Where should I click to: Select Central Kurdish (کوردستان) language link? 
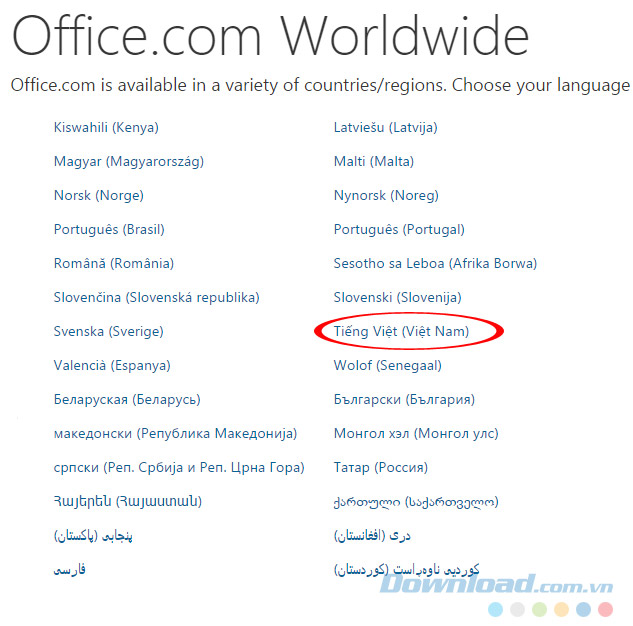[x=407, y=569]
